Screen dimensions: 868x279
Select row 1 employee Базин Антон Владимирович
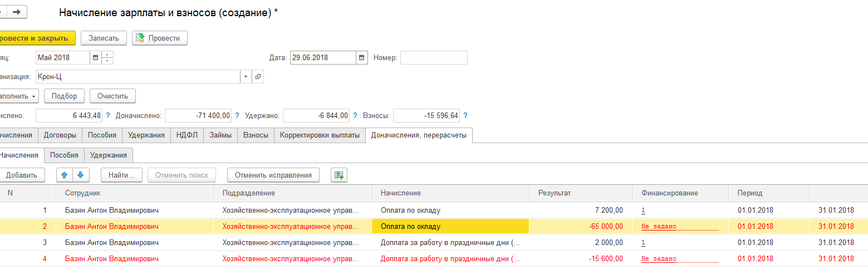point(112,211)
